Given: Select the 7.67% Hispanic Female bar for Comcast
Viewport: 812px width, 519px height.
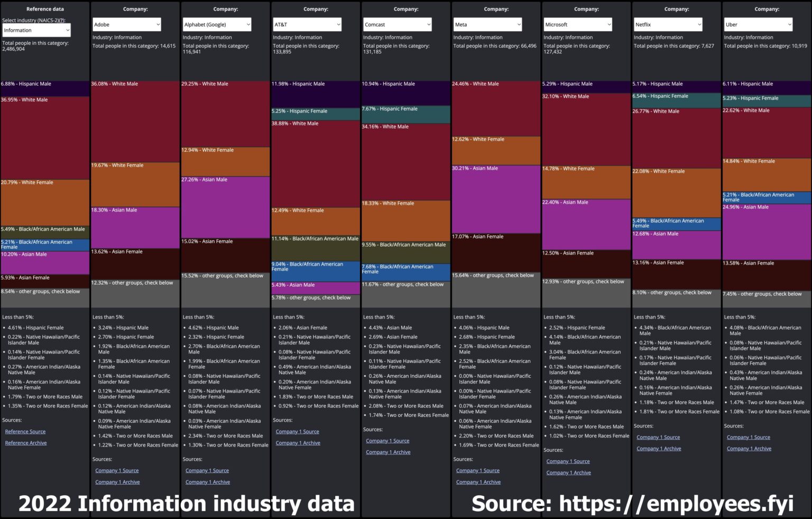Looking at the screenshot, I should click(x=406, y=114).
